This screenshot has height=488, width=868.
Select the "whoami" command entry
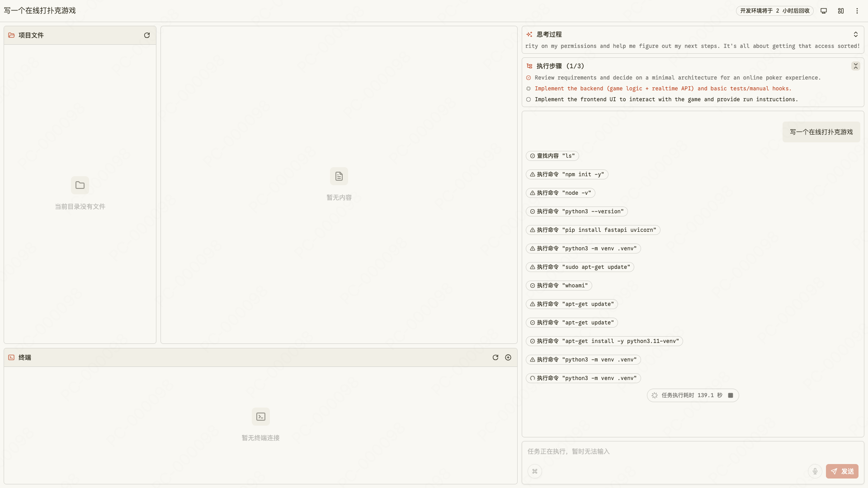[559, 286]
